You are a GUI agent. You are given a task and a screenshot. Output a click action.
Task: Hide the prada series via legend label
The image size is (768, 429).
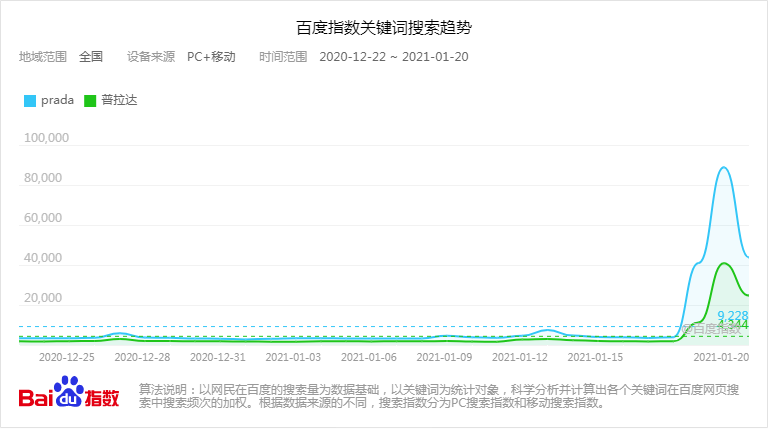point(58,100)
